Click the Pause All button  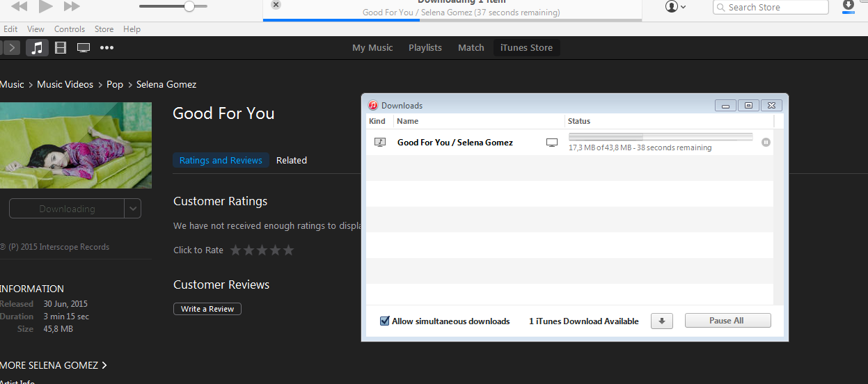click(x=728, y=321)
